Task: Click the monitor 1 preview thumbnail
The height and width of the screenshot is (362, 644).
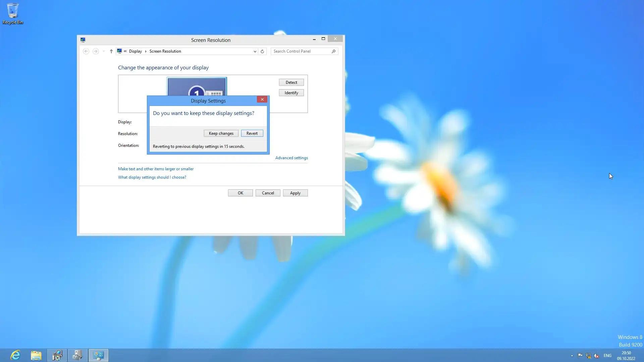Action: pyautogui.click(x=197, y=86)
